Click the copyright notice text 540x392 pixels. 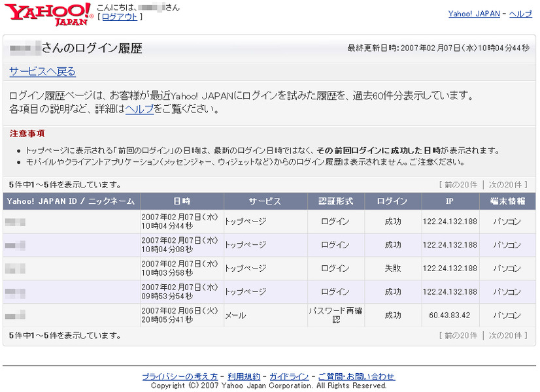coord(269,385)
